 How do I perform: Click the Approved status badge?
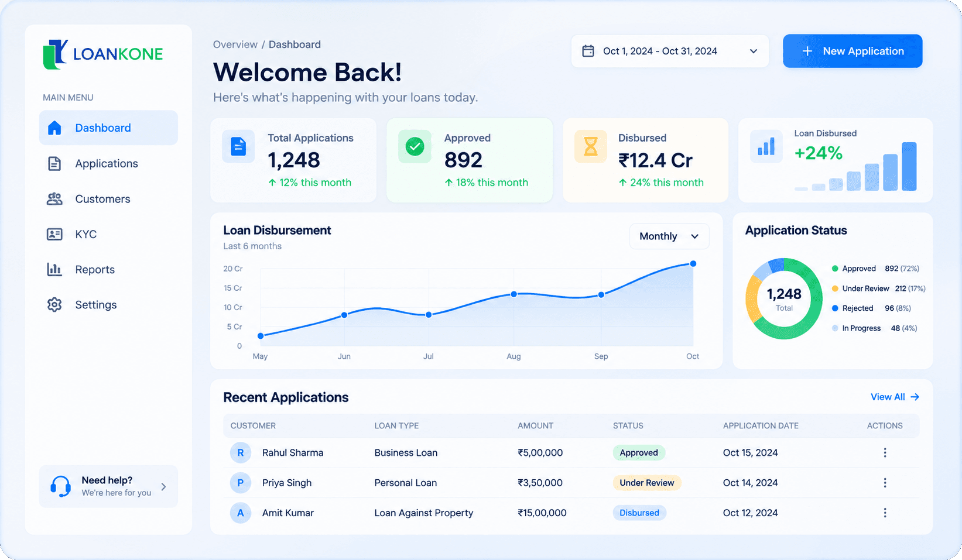click(x=639, y=452)
